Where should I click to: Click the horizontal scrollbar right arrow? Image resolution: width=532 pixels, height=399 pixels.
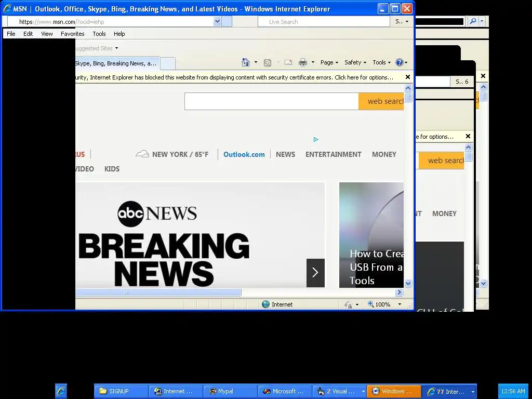click(400, 292)
